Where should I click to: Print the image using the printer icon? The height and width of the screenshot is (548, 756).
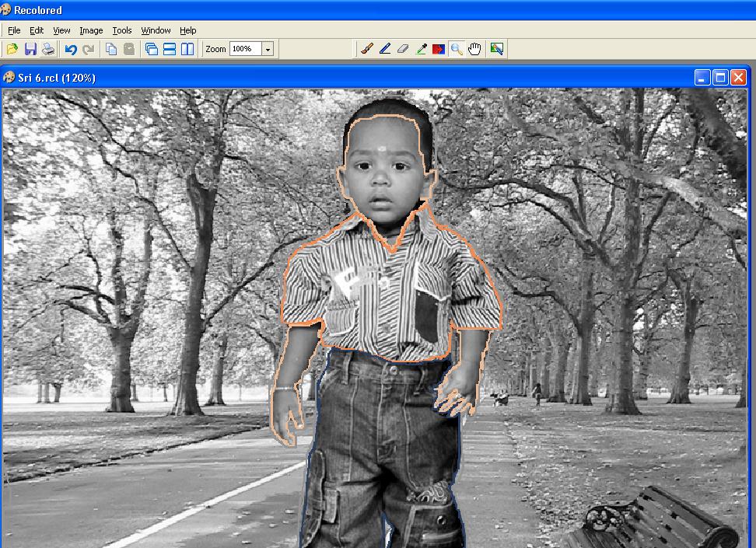(x=48, y=49)
